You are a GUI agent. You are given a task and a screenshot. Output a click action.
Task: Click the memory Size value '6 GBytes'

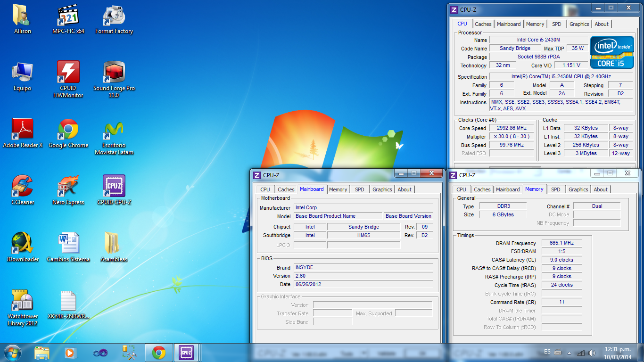(x=503, y=214)
